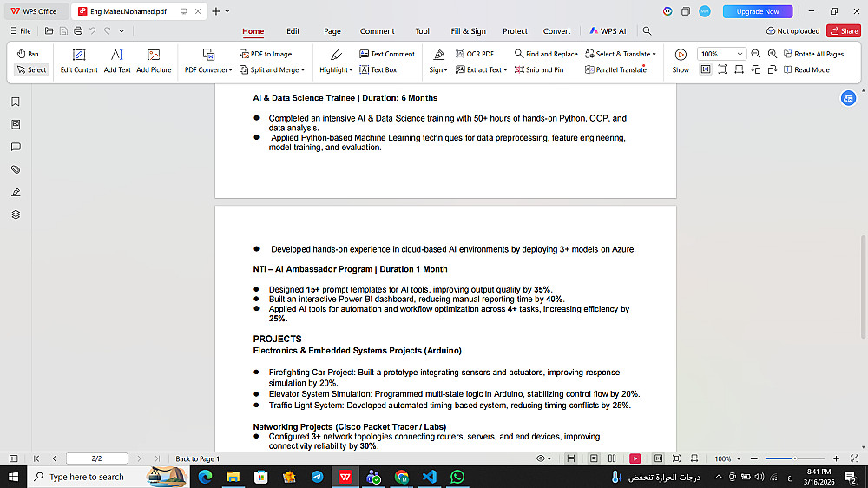
Task: Expand Split and Merge menu
Action: [x=272, y=69]
